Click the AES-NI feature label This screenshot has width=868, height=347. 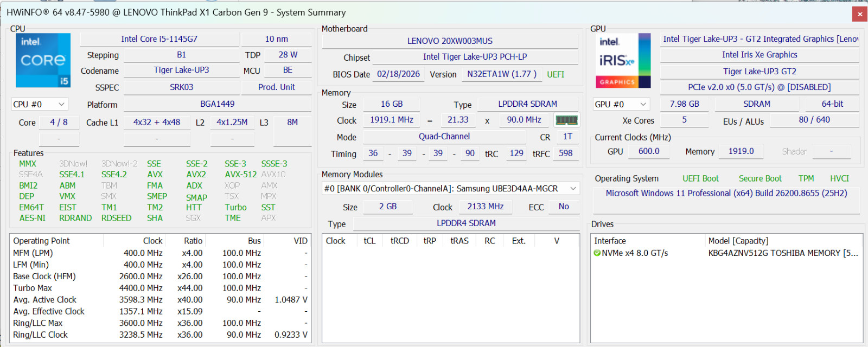pos(33,218)
